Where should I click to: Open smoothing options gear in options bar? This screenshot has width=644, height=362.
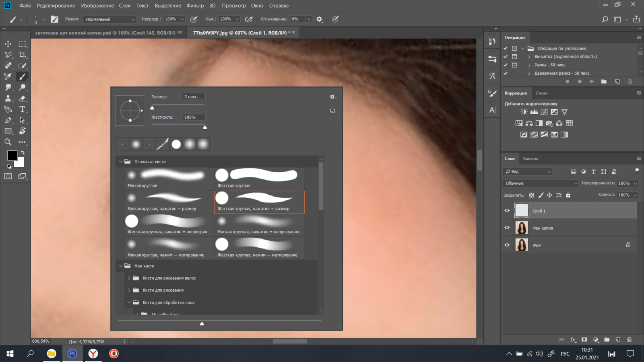pos(320,19)
